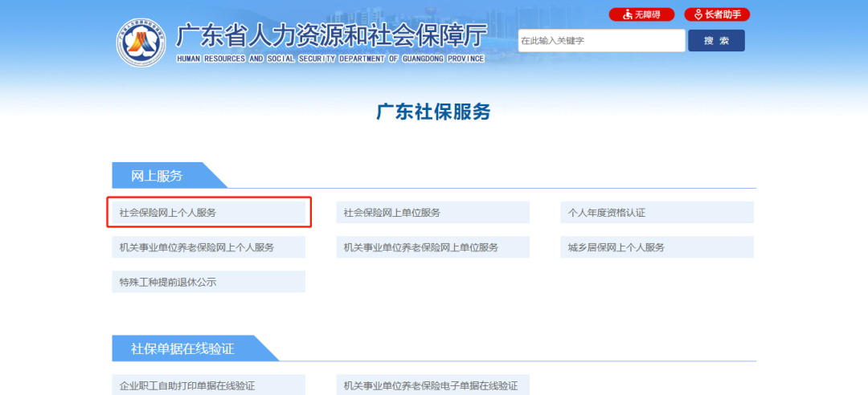Click the English department name subtitle
Viewport: 868px width, 395px height.
(x=330, y=59)
